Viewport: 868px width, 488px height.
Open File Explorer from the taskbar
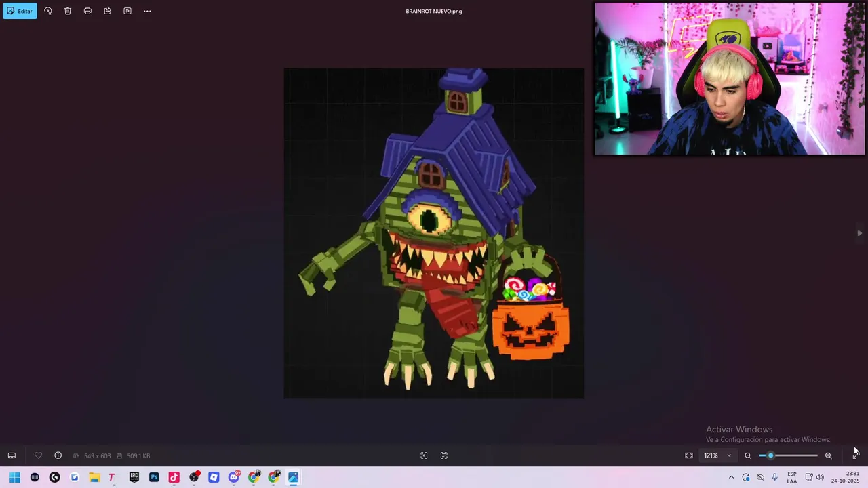94,477
